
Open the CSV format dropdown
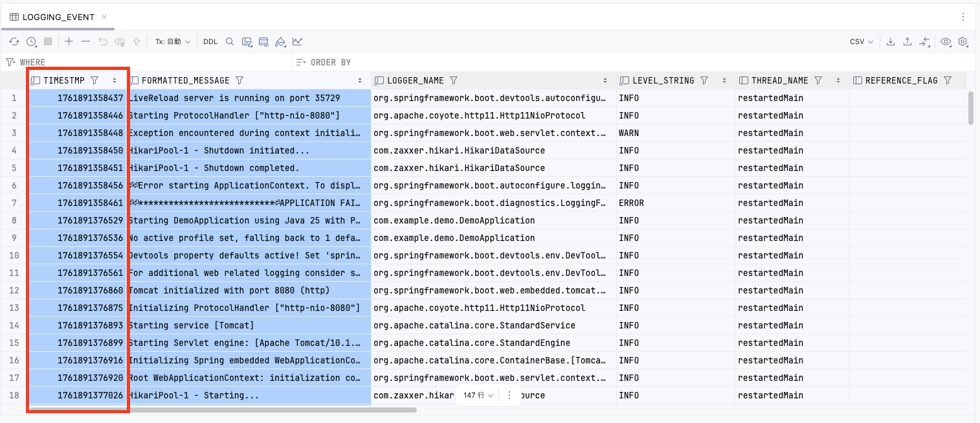point(860,41)
